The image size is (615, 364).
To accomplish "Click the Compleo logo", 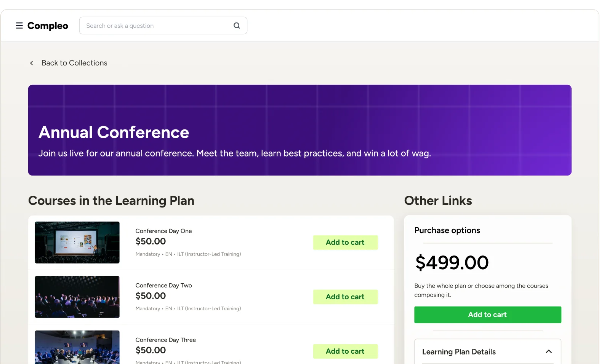I will [48, 26].
